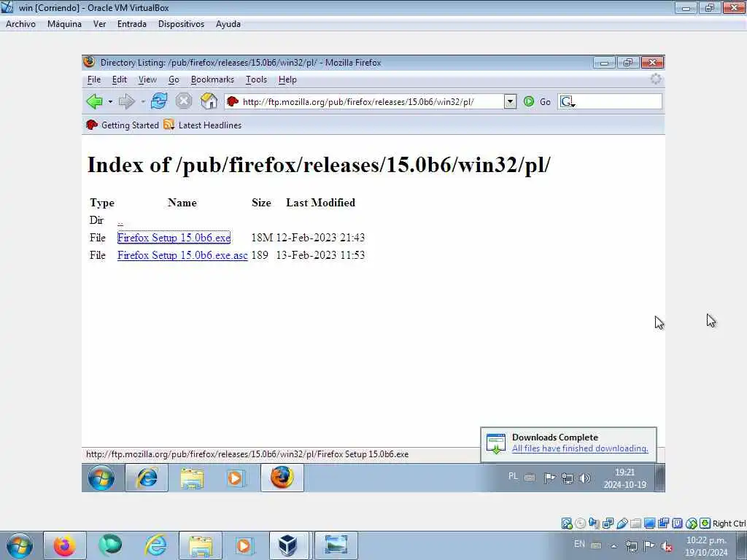Open the Firefox Bookmarks menu
Screen dimensions: 747x560
point(212,79)
